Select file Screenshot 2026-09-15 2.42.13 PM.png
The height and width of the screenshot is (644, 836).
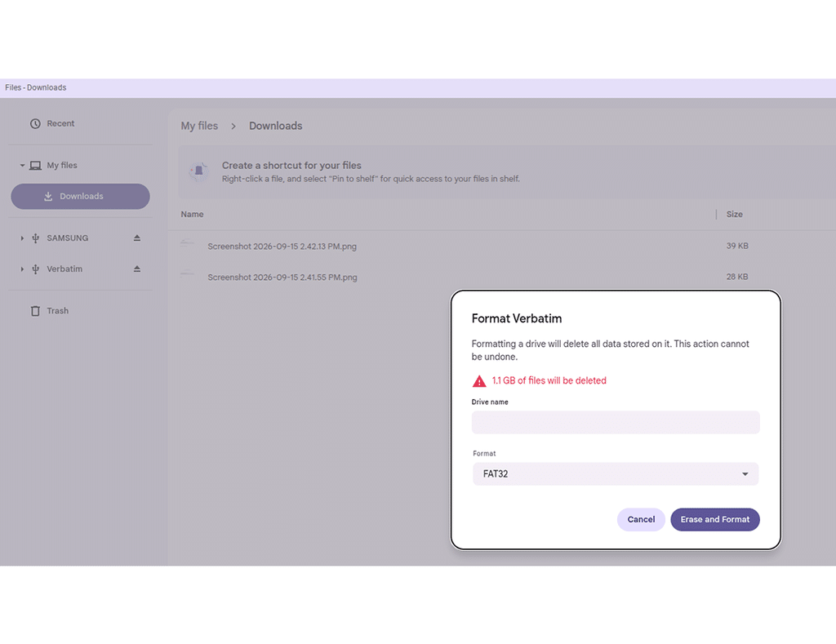[282, 246]
